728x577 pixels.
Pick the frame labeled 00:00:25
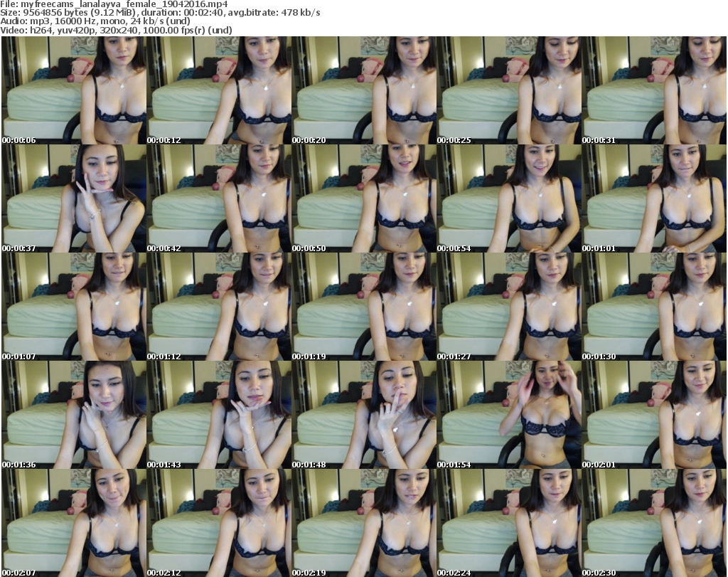tap(509, 90)
